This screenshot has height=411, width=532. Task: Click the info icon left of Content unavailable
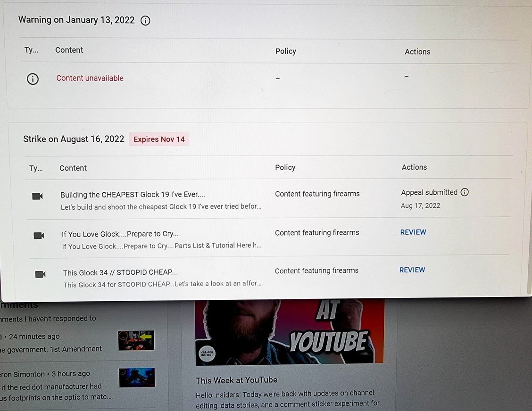[x=33, y=79]
